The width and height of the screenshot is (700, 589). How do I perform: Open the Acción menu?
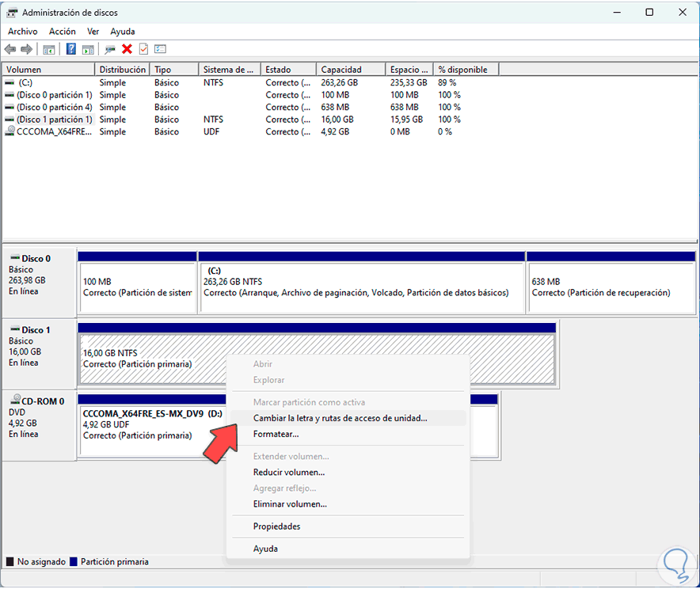(x=62, y=31)
